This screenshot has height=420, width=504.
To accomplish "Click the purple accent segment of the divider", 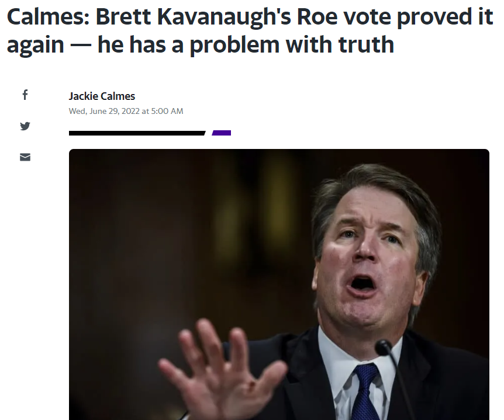I will (x=222, y=133).
